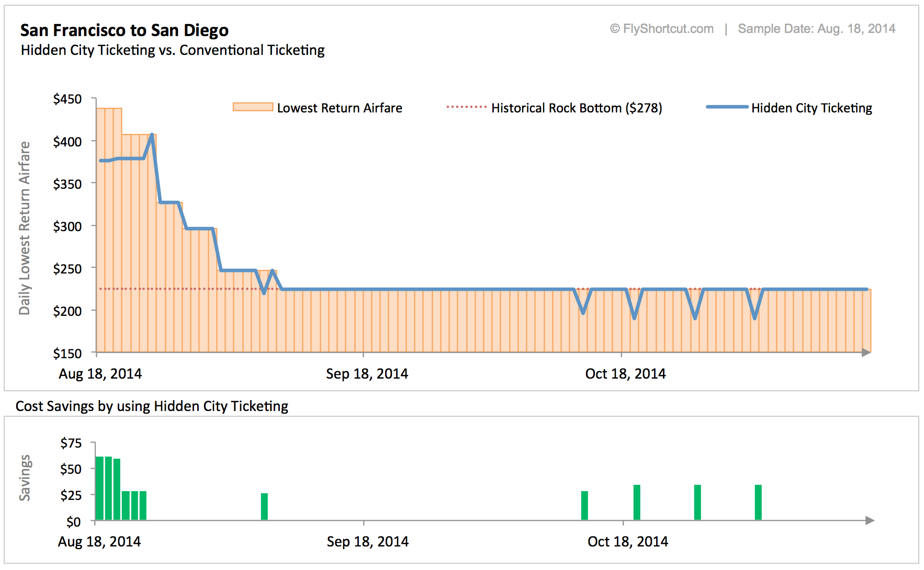The width and height of the screenshot is (924, 570).
Task: Click the Savings axis title
Action: coord(25,478)
